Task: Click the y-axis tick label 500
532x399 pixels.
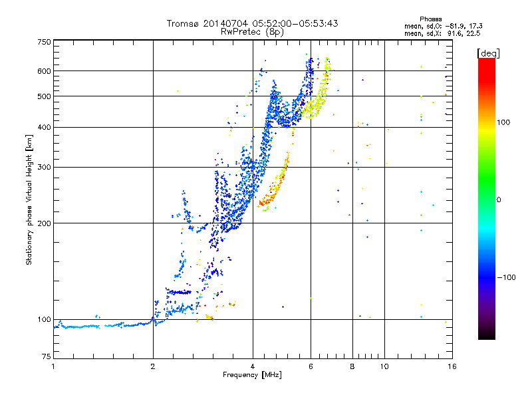Action: [45, 96]
